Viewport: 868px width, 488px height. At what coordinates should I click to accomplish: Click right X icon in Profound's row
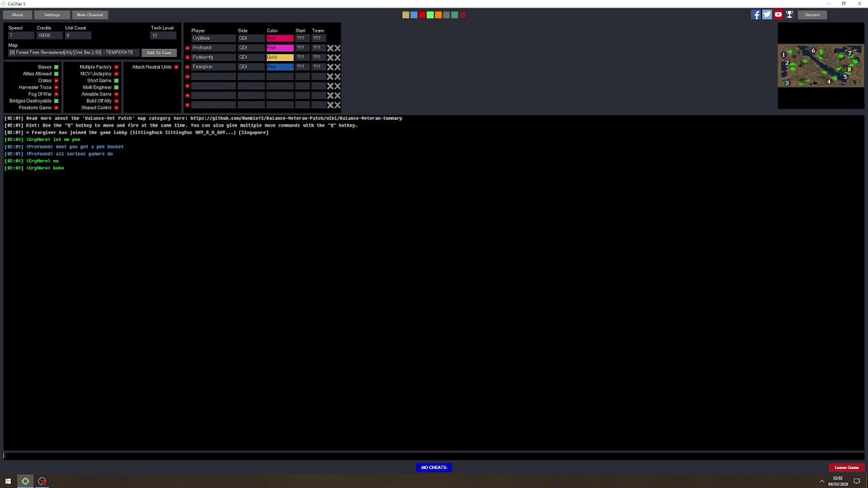pyautogui.click(x=337, y=48)
